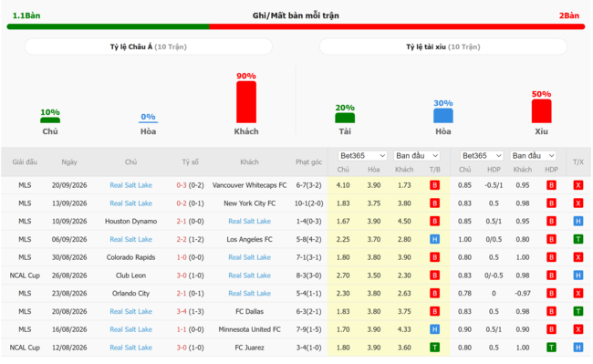Click score 0-3 (0-2) in Vancouver row
The height and width of the screenshot is (364, 593).
(x=190, y=185)
